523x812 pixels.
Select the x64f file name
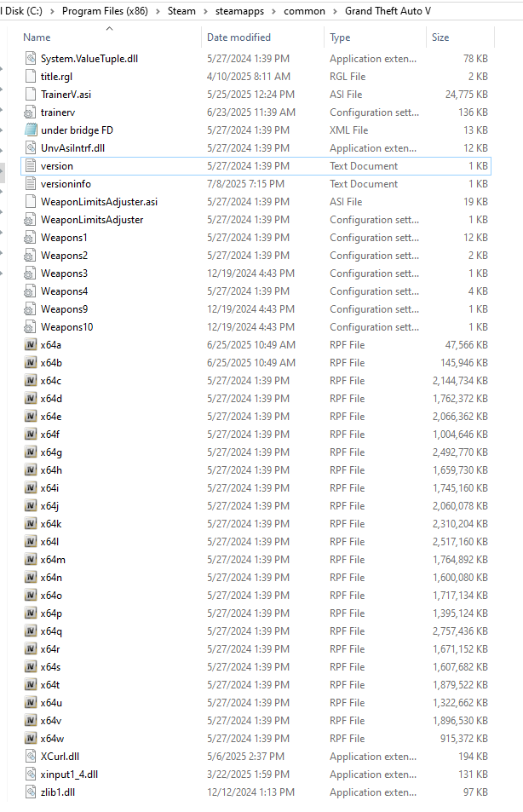(50, 435)
